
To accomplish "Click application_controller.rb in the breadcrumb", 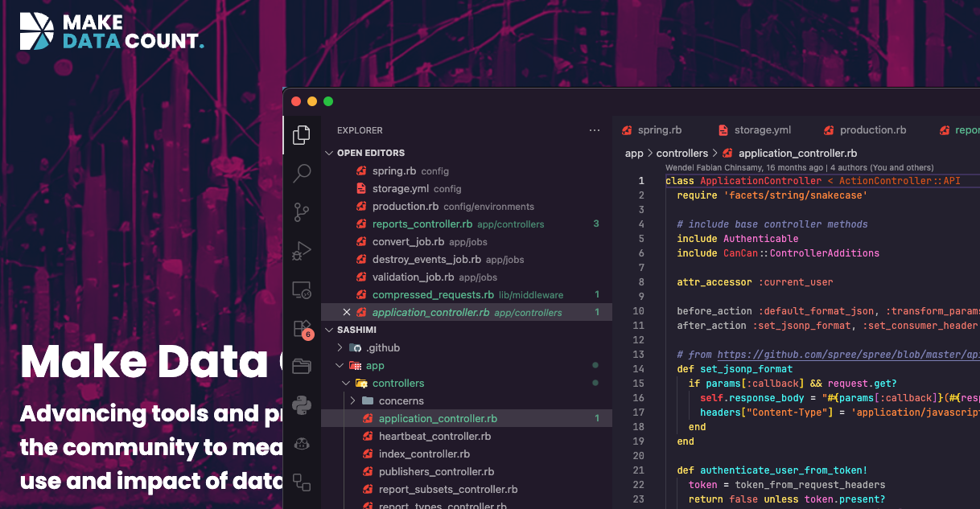I will coord(797,153).
